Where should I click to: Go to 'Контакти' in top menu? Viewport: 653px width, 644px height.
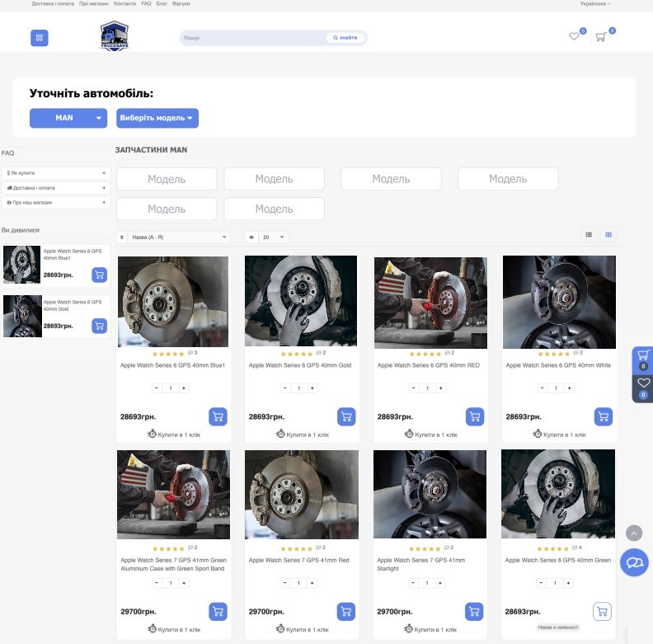(124, 3)
